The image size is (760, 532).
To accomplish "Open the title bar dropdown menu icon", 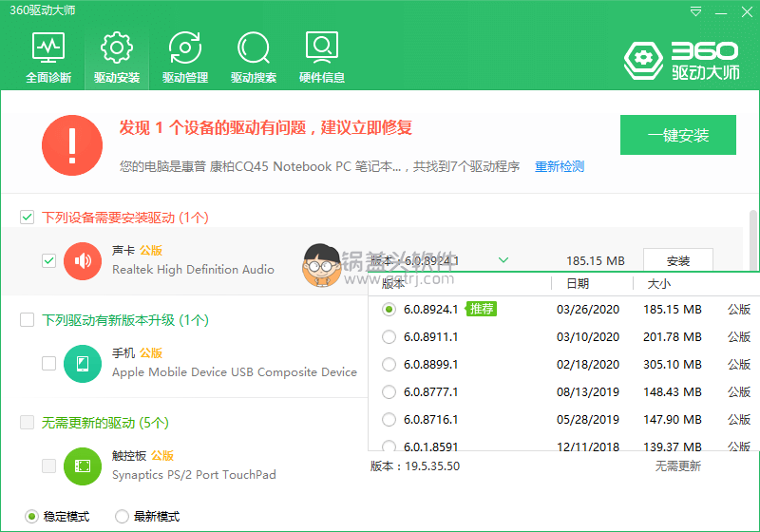I will (695, 11).
